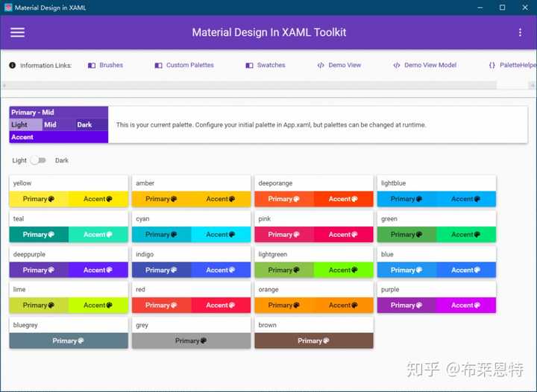Image resolution: width=537 pixels, height=392 pixels.
Task: Apply lightgreen as Primary color
Action: pos(284,271)
